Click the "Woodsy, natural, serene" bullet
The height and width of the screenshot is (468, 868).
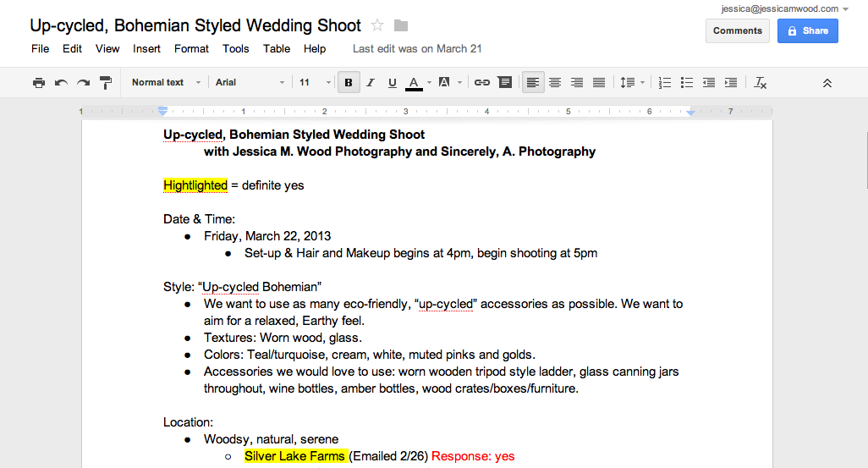(x=272, y=439)
